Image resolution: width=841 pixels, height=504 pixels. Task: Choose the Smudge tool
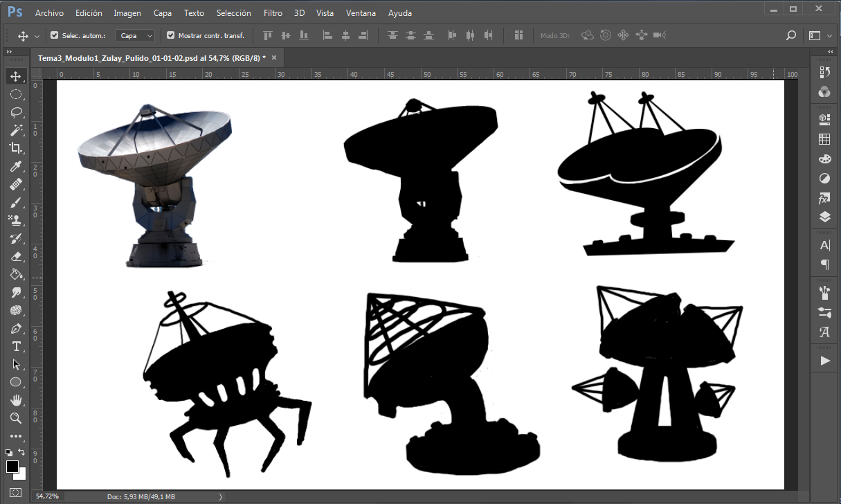click(x=16, y=292)
